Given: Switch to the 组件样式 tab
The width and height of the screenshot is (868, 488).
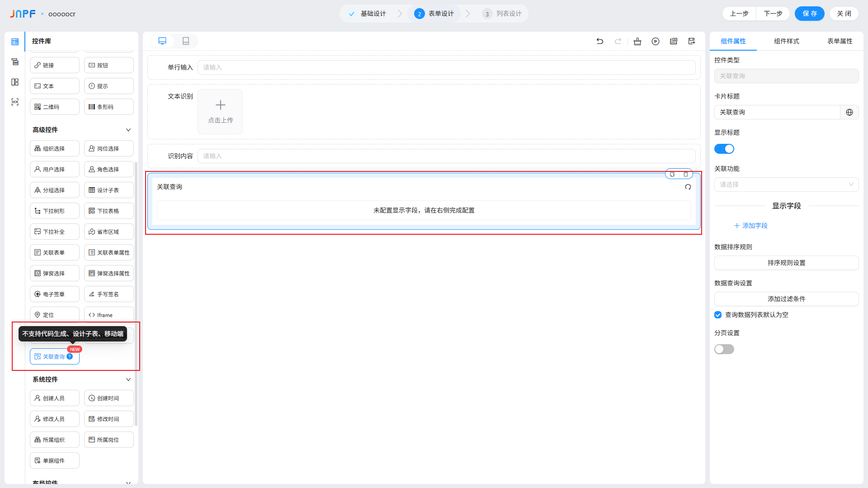Looking at the screenshot, I should [x=786, y=41].
